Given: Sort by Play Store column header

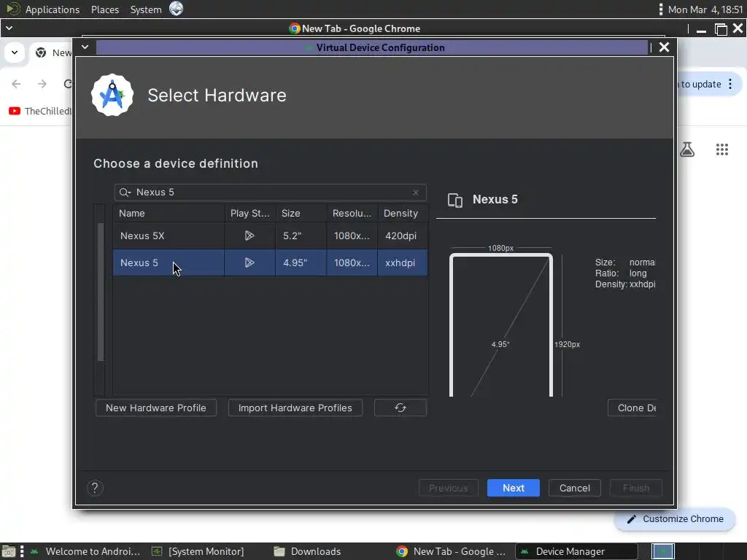Looking at the screenshot, I should tap(249, 214).
